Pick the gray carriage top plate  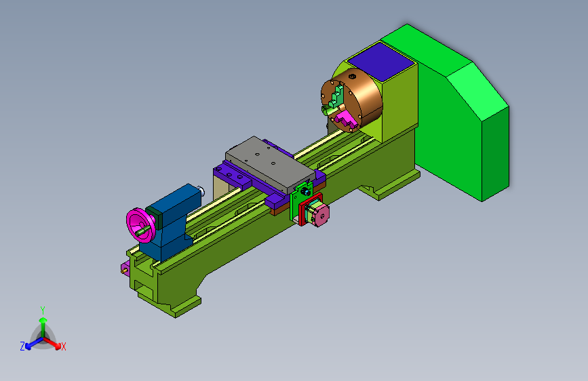(x=269, y=163)
